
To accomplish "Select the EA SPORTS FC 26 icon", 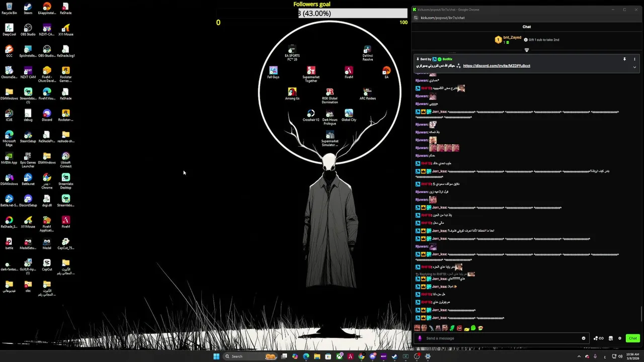I will 292,53.
